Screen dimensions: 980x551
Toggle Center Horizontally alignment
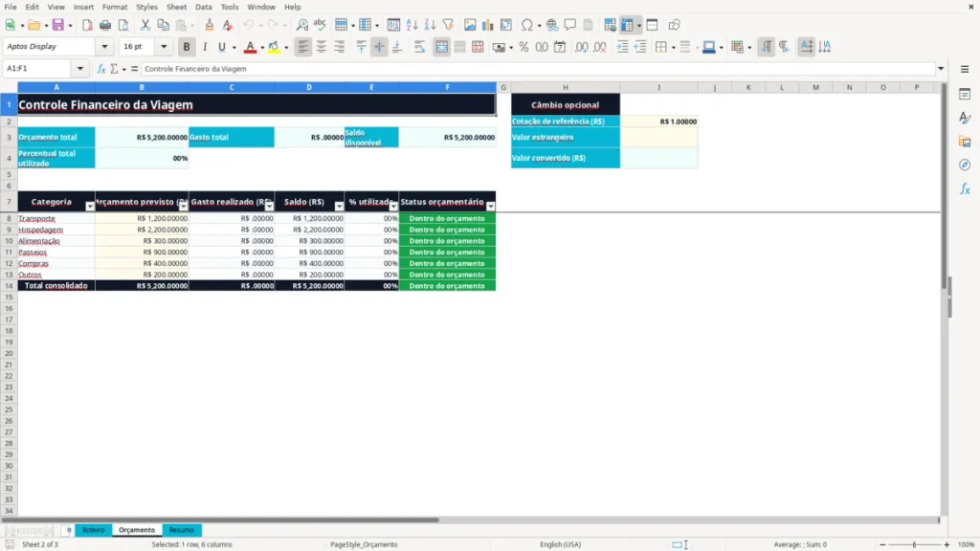coord(322,47)
